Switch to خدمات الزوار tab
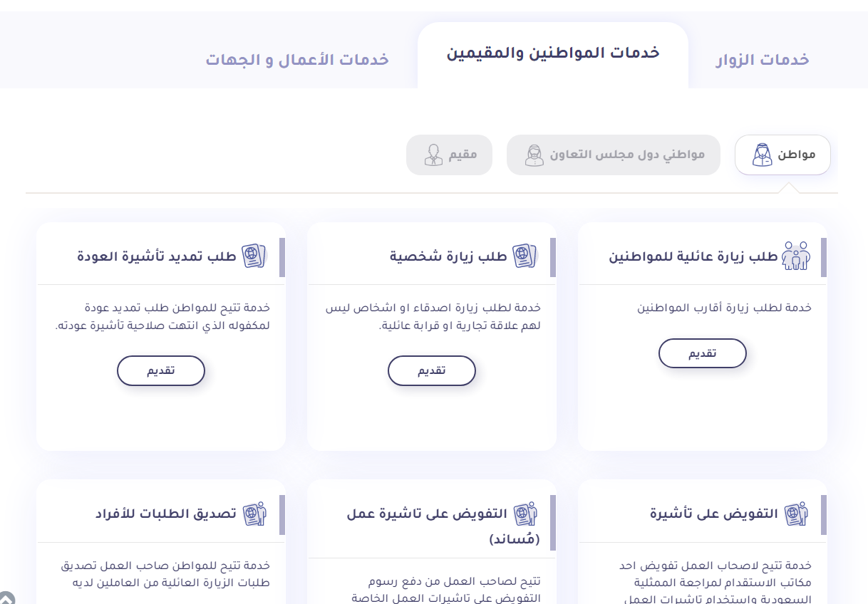The width and height of the screenshot is (868, 604). pos(762,59)
